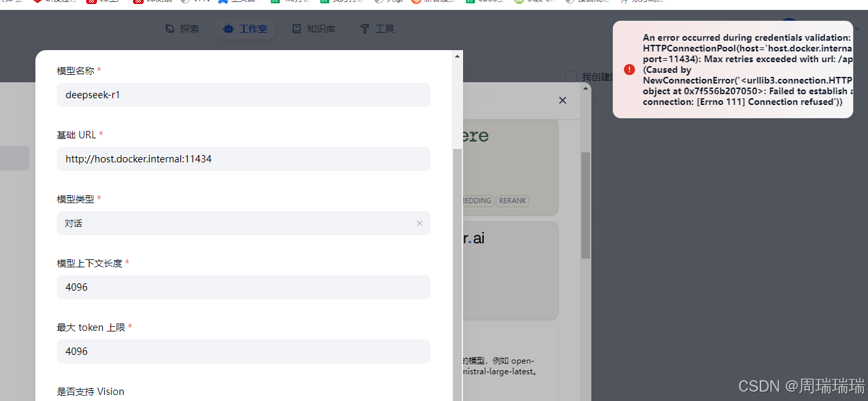
Task: Switch to the 工作室 tab
Action: [x=245, y=29]
